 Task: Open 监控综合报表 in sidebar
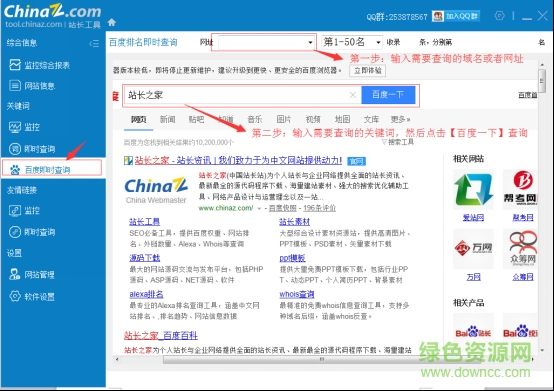point(47,65)
